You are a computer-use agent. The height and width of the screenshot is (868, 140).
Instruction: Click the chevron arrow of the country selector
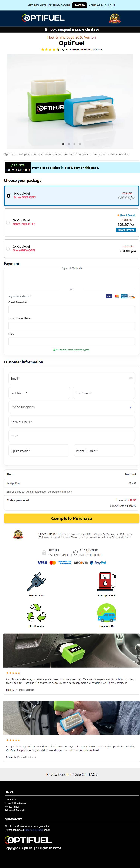(131, 407)
